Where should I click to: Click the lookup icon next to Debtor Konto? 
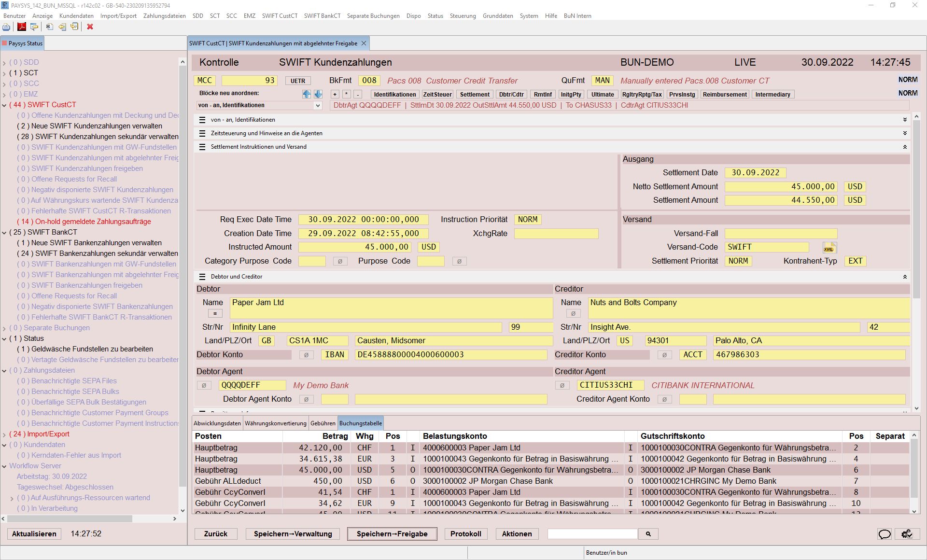point(306,355)
